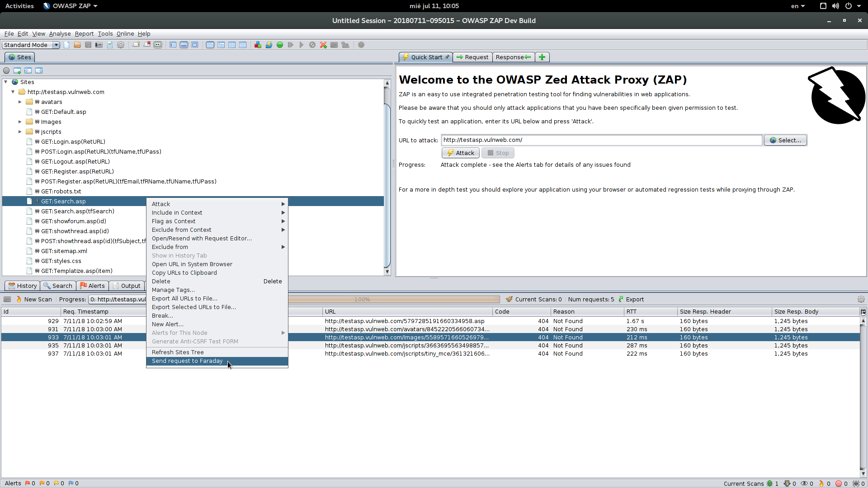Collapse the Sites root tree node

[6, 82]
